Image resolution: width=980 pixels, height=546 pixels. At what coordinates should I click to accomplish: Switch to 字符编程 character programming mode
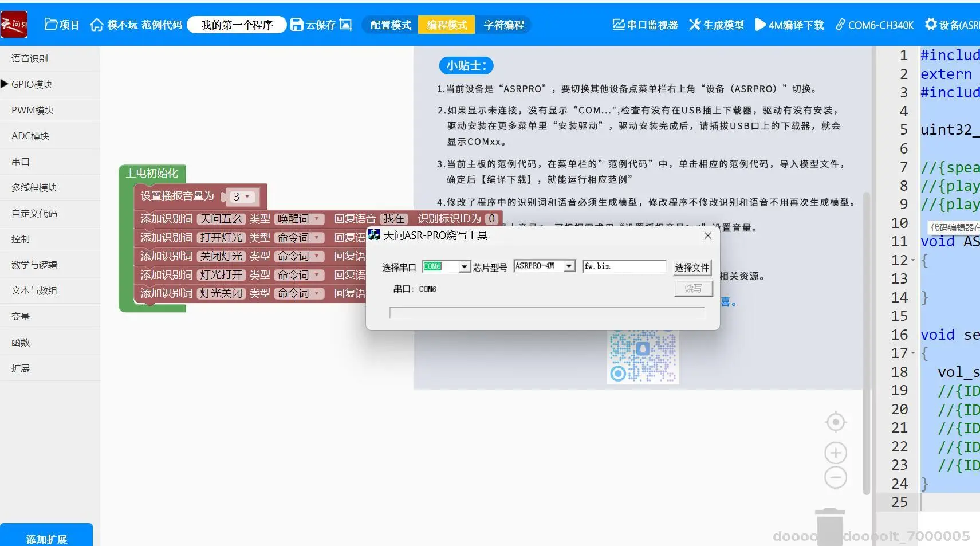(505, 24)
